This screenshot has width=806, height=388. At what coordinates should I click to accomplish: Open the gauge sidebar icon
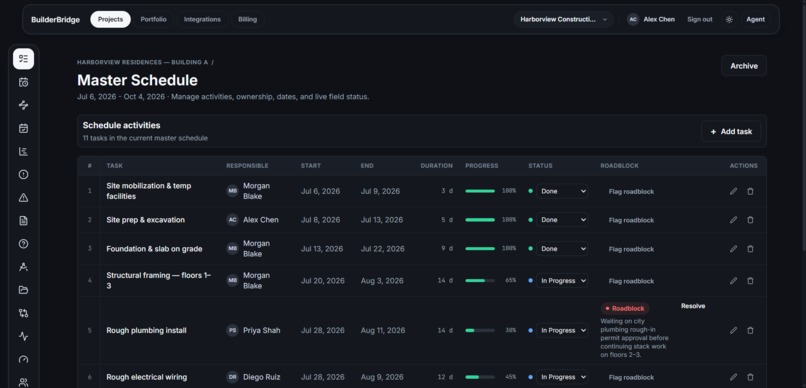(x=23, y=360)
